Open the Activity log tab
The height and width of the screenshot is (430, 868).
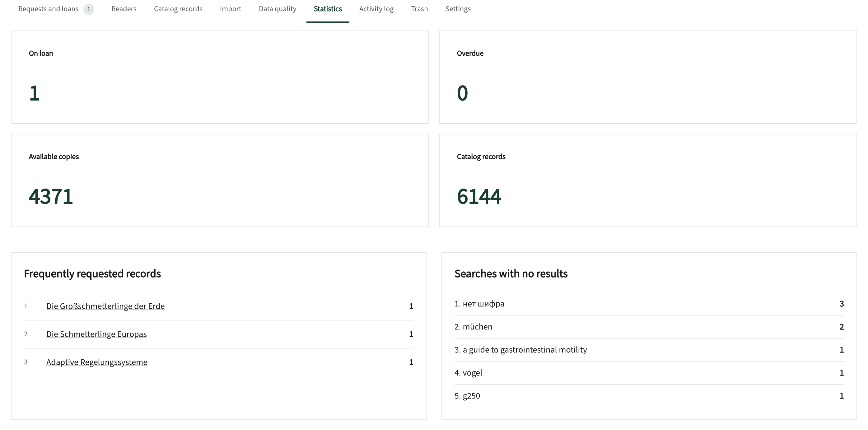click(376, 9)
